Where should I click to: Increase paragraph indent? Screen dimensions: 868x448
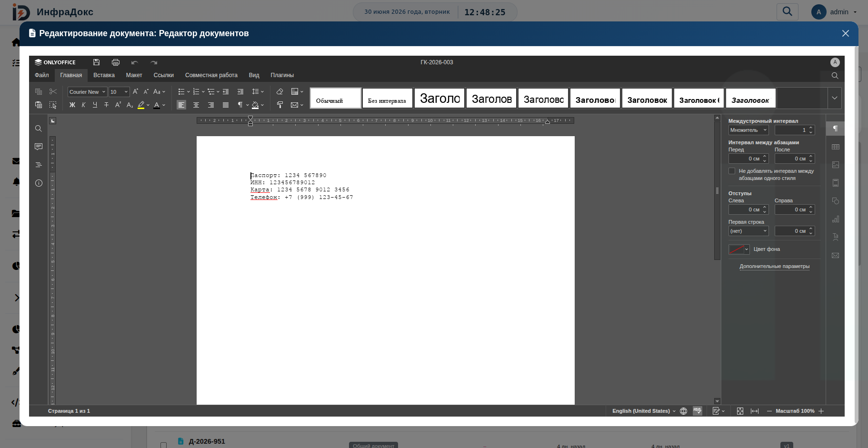tap(240, 91)
